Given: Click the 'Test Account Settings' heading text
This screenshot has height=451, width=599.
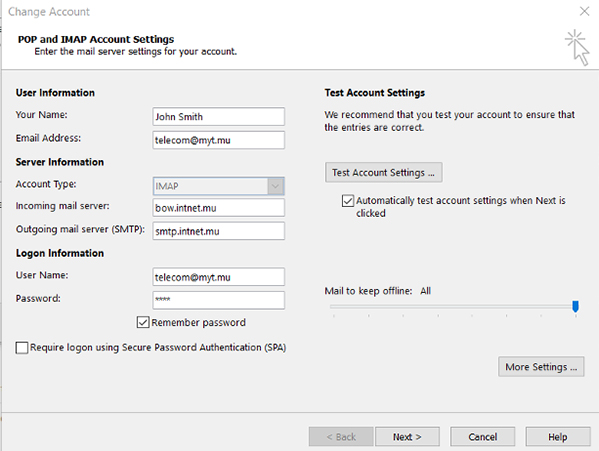Looking at the screenshot, I should [375, 93].
